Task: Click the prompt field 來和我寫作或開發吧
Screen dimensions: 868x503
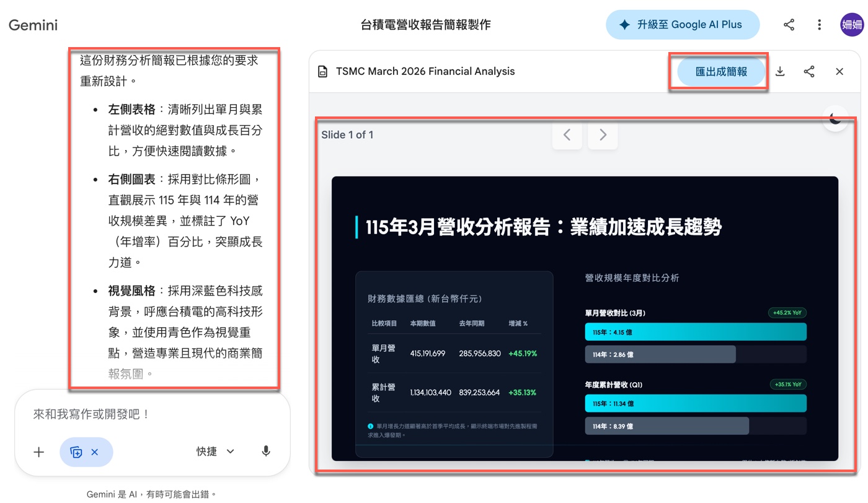Action: (x=92, y=414)
